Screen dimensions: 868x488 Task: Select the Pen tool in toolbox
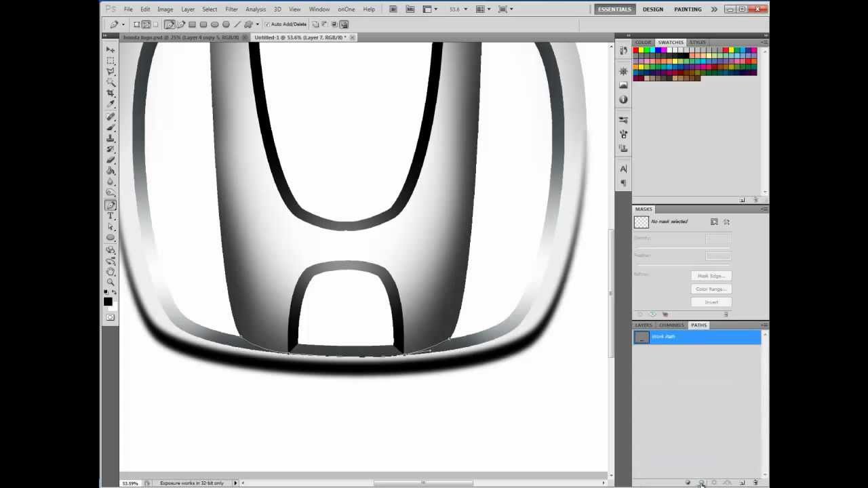coord(111,205)
